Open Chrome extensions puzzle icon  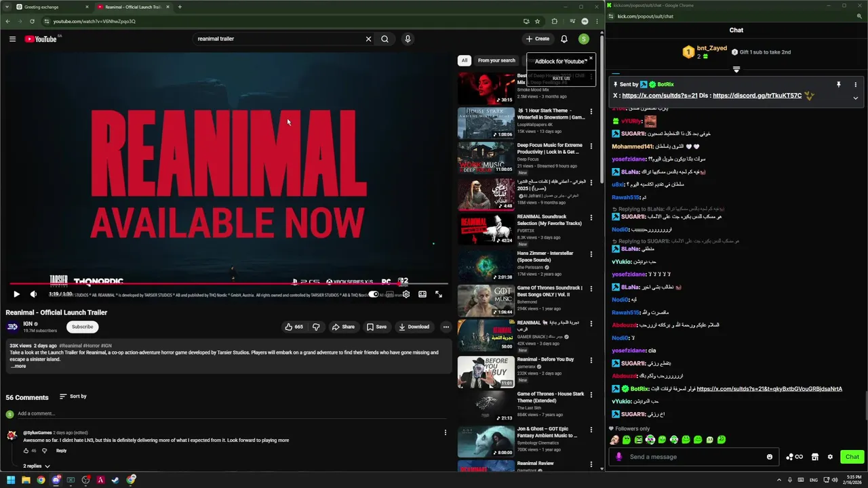[x=555, y=21]
